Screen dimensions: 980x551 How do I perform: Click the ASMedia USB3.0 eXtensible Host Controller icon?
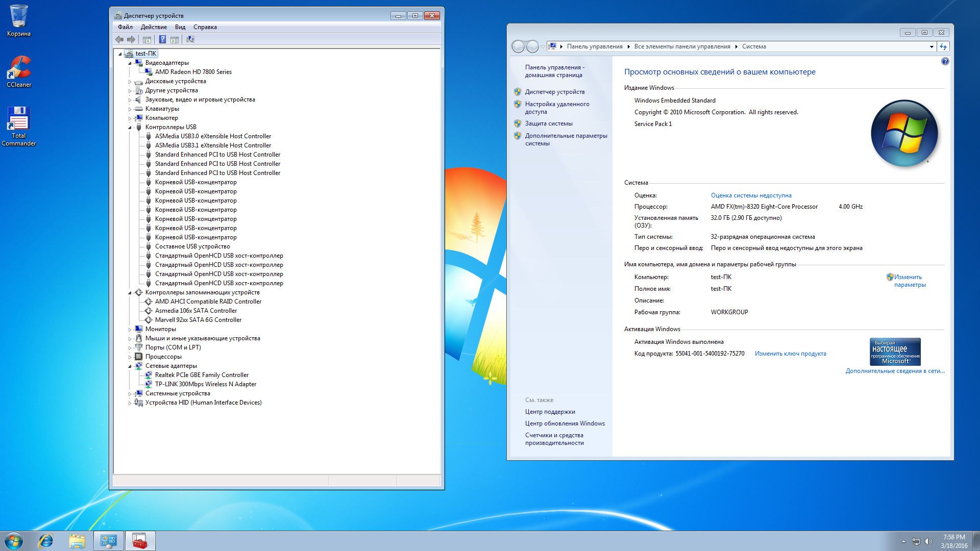coord(149,136)
